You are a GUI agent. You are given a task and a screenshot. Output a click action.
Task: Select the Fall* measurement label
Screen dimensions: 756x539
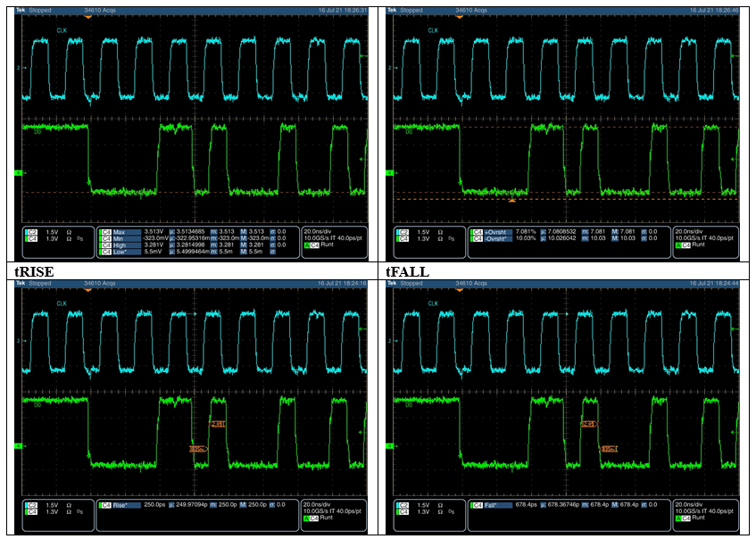pyautogui.click(x=497, y=505)
